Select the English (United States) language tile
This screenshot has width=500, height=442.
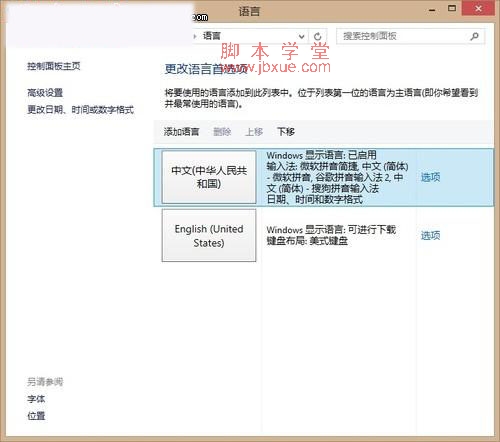click(209, 235)
